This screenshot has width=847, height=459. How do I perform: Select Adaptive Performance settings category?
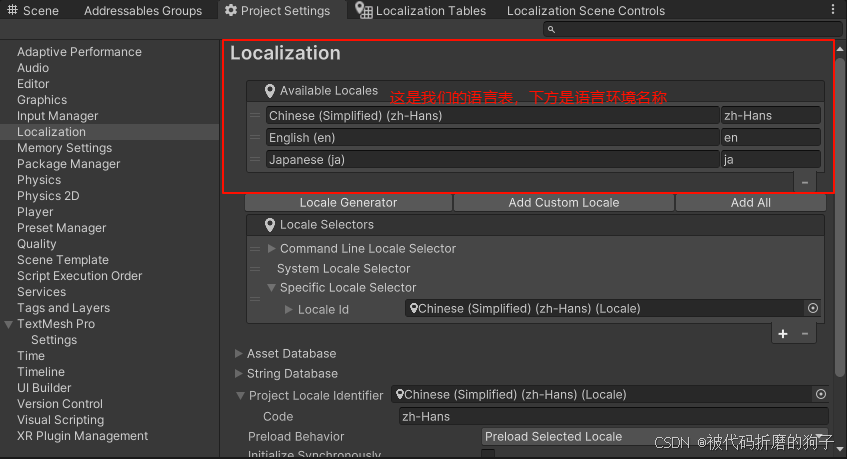click(79, 52)
